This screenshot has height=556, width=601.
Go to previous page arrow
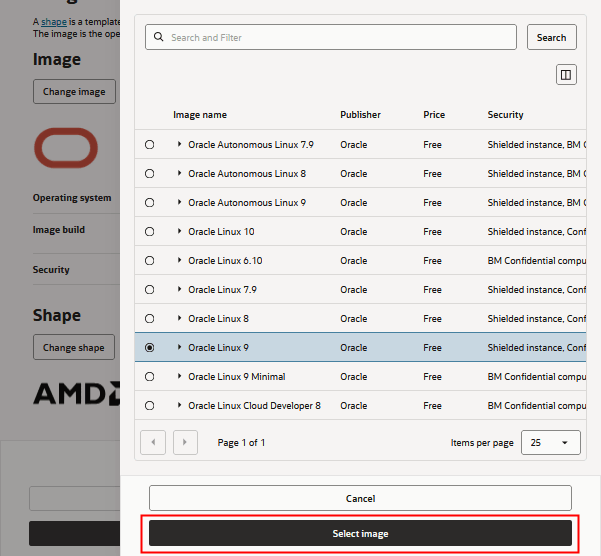[x=153, y=442]
